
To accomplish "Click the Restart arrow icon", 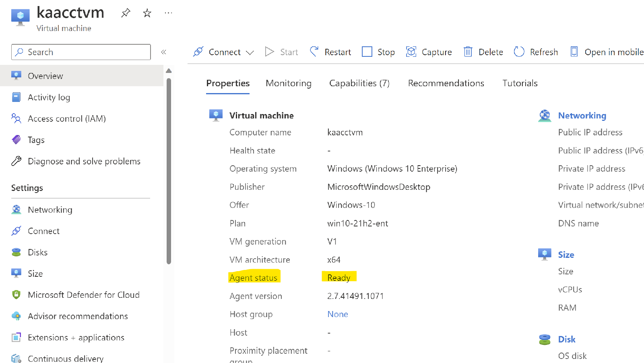I will point(314,52).
